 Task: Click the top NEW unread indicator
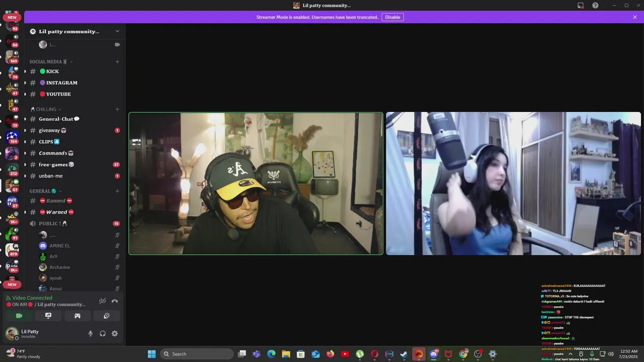click(x=12, y=17)
